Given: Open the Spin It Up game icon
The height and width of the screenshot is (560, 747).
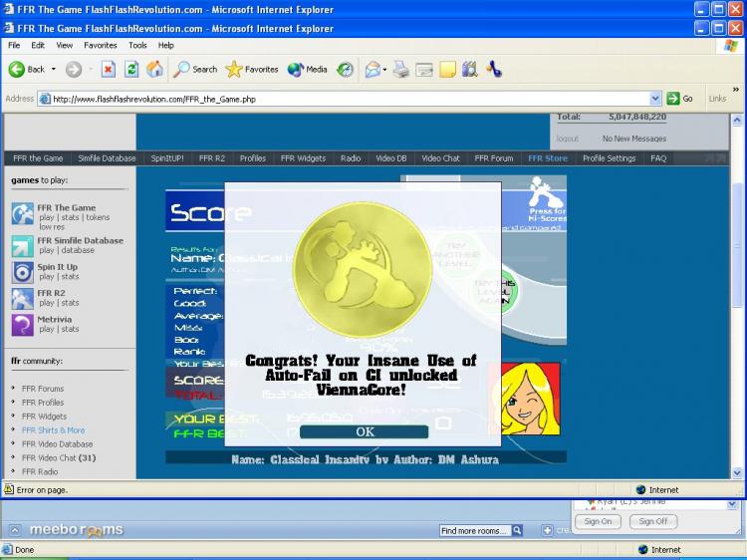Looking at the screenshot, I should 22,272.
